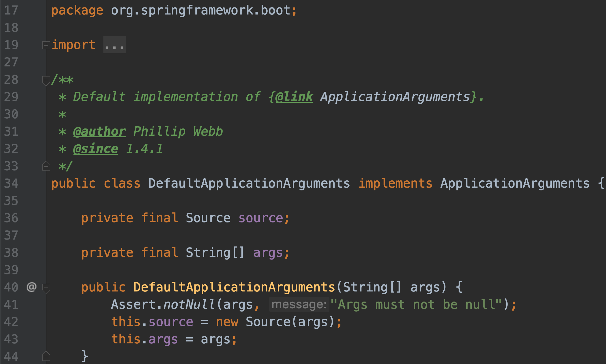606x364 pixels.
Task: Click the source field name on line 36
Action: [261, 218]
